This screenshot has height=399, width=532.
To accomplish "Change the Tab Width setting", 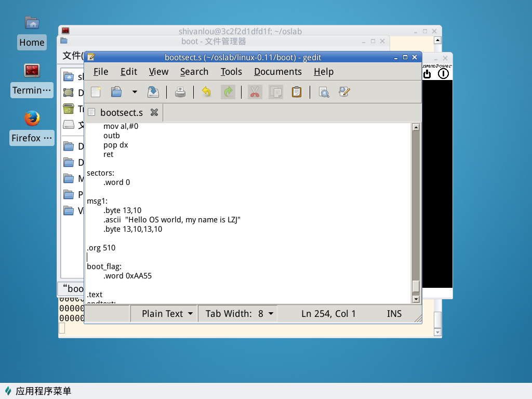I will [x=239, y=313].
